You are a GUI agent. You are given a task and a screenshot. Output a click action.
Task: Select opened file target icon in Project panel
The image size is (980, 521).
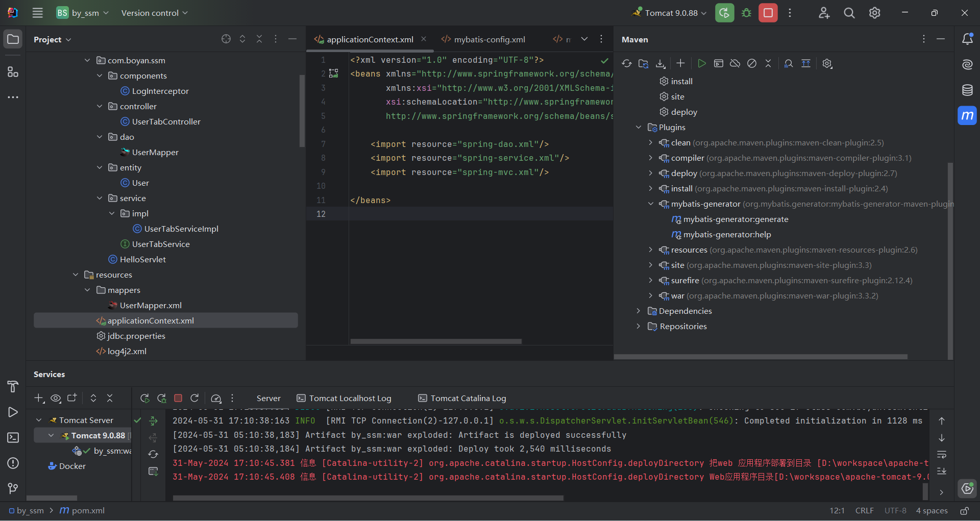226,39
